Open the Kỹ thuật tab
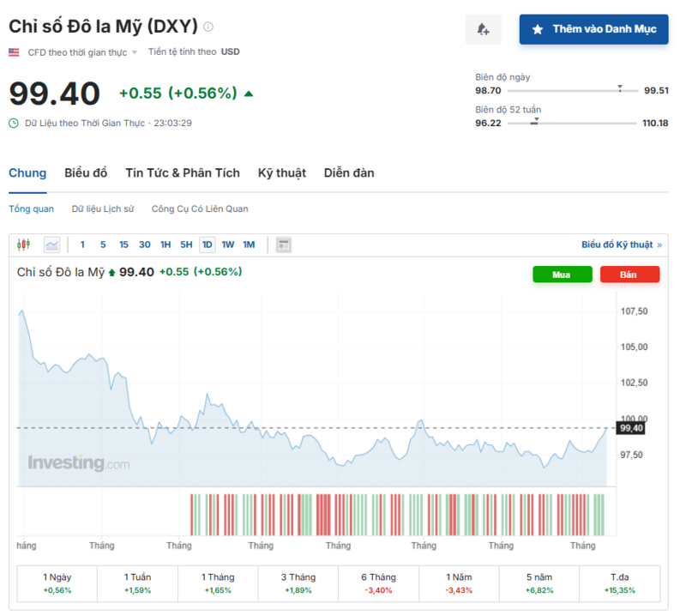 coord(281,173)
